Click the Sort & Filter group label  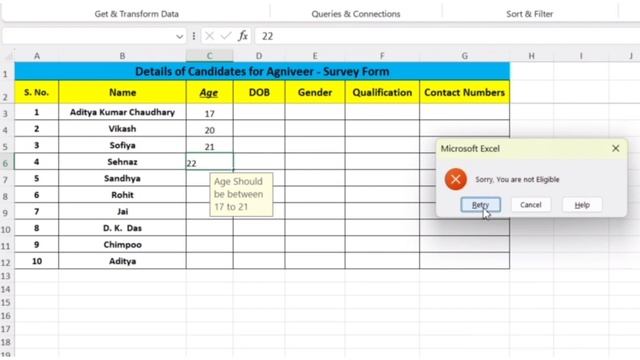pyautogui.click(x=529, y=14)
